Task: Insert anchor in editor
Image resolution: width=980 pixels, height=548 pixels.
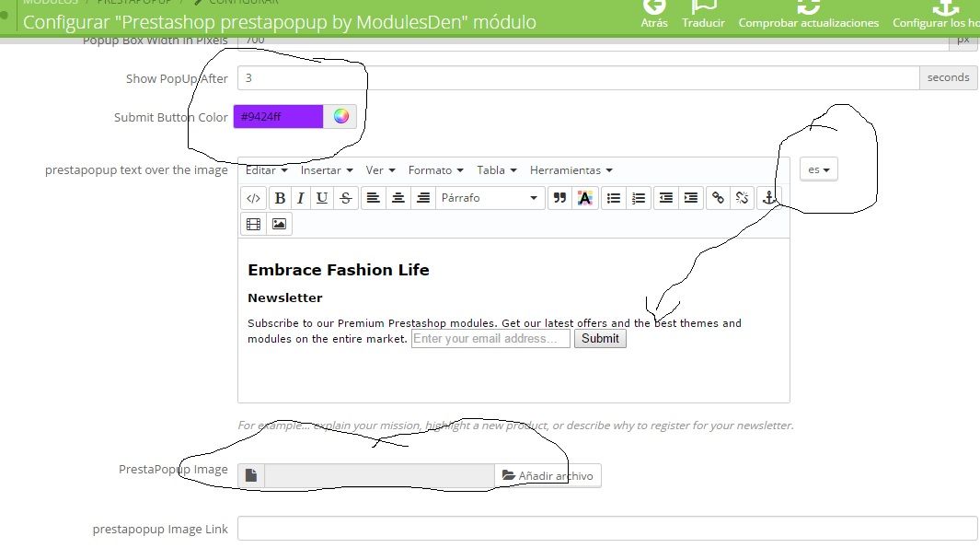Action: point(768,198)
